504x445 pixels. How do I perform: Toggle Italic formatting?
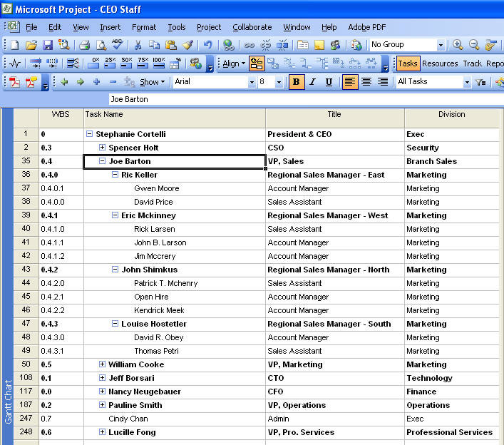pyautogui.click(x=312, y=82)
